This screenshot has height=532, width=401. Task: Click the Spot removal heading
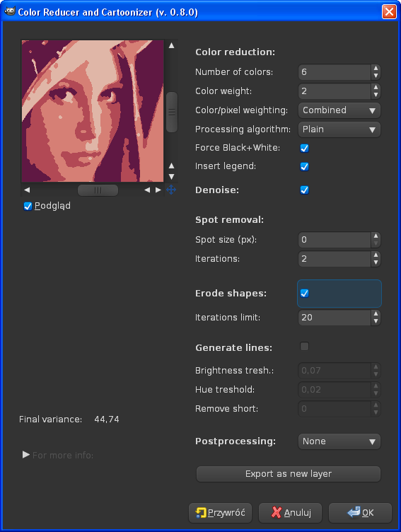point(230,220)
